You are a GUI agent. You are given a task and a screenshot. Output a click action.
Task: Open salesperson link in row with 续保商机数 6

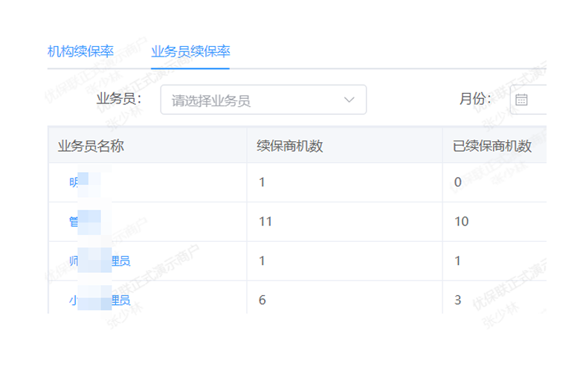point(100,301)
